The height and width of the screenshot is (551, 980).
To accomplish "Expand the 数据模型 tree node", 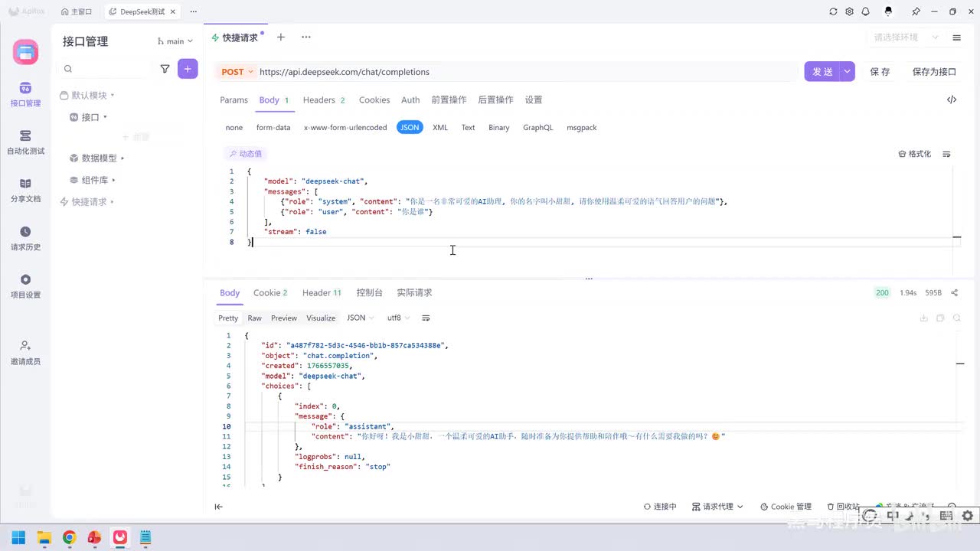I will [97, 158].
